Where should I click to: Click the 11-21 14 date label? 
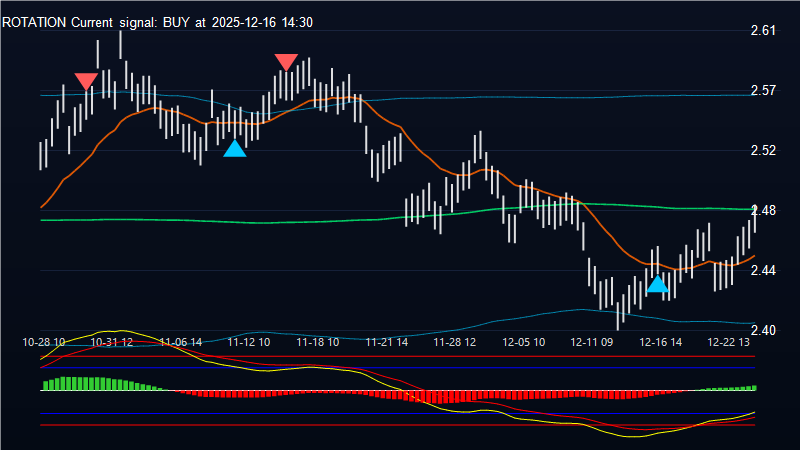pos(386,342)
